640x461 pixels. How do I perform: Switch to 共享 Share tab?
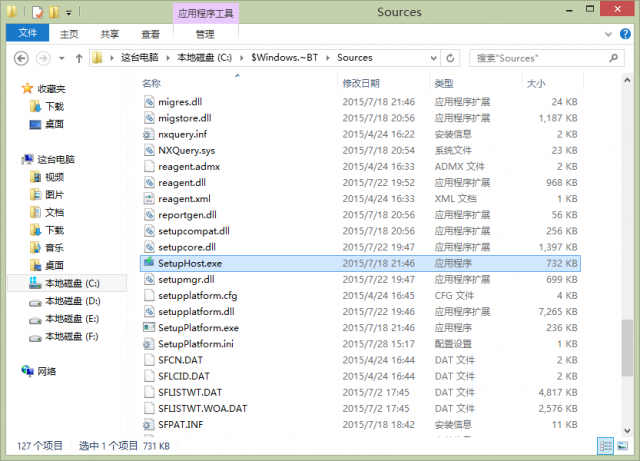point(110,34)
